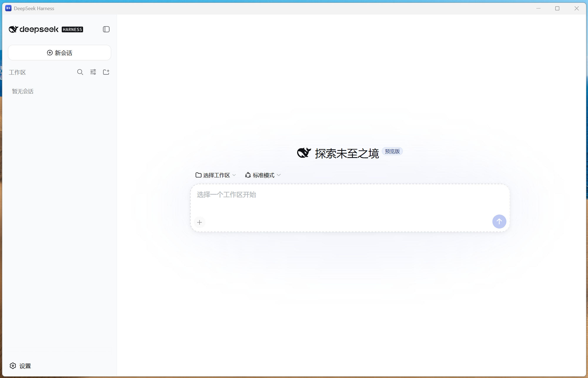Open the 标准模式 mode dropdown
The width and height of the screenshot is (588, 378).
263,175
